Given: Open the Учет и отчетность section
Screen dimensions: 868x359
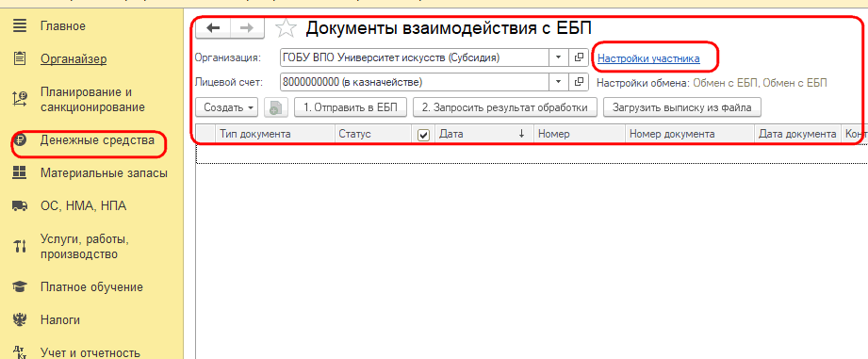Looking at the screenshot, I should [90, 353].
